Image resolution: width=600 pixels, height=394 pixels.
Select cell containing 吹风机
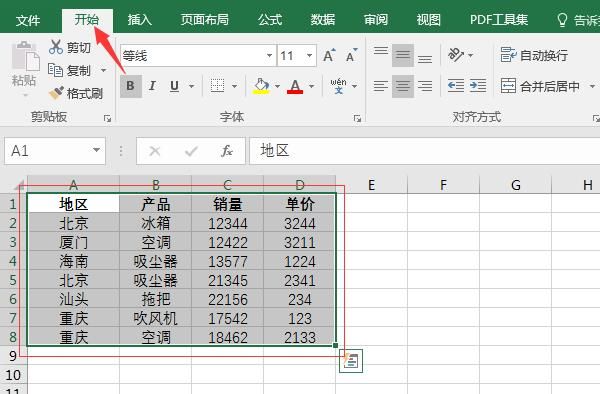tap(155, 318)
